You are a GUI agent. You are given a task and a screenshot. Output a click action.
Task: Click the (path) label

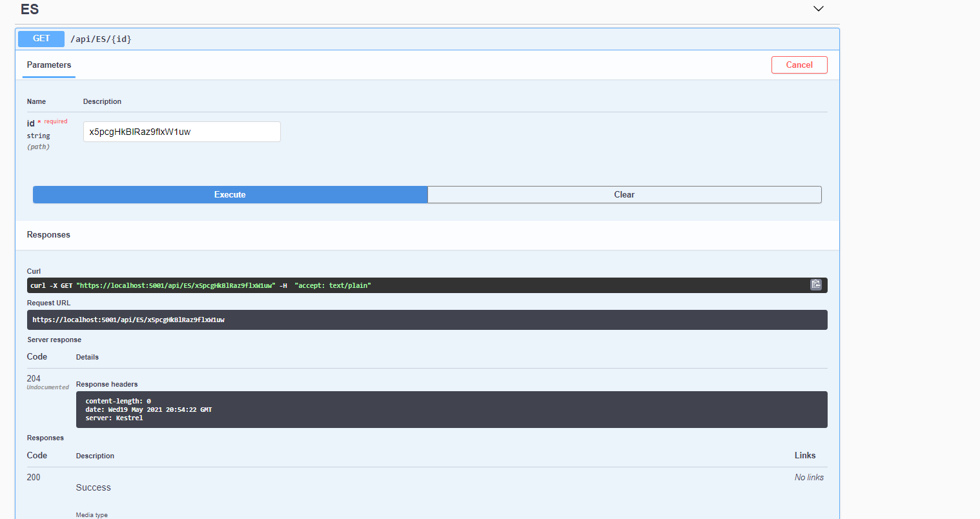38,147
